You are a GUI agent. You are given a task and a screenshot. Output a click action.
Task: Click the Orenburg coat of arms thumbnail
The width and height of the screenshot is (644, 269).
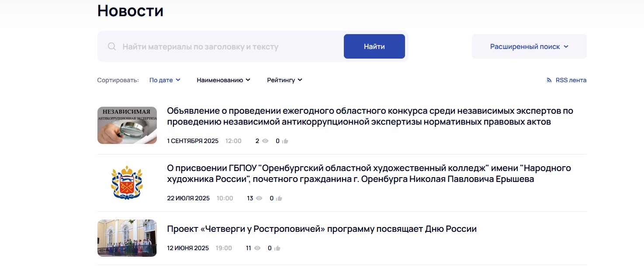pyautogui.click(x=127, y=182)
